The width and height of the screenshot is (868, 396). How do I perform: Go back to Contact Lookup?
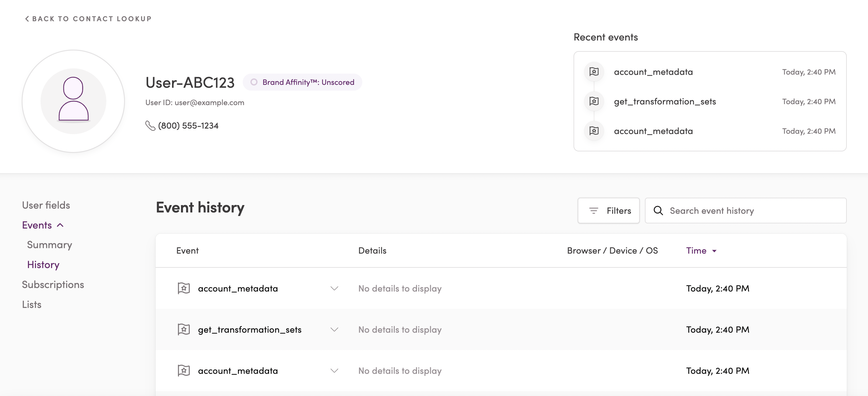click(88, 19)
